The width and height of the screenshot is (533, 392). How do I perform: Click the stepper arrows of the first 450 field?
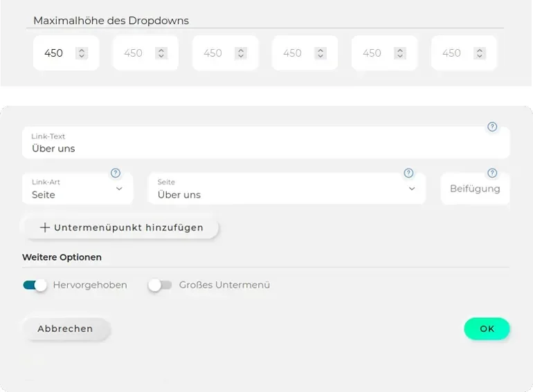coord(82,53)
